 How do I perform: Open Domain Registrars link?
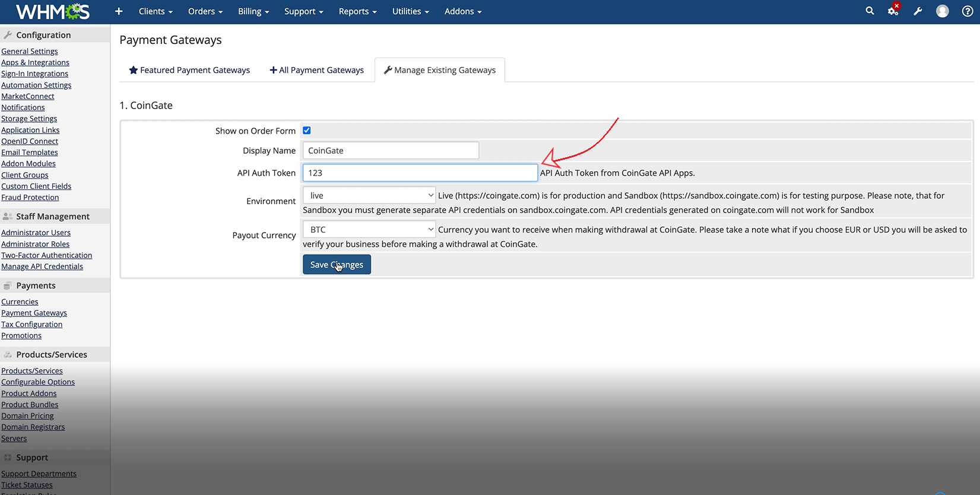(x=33, y=427)
